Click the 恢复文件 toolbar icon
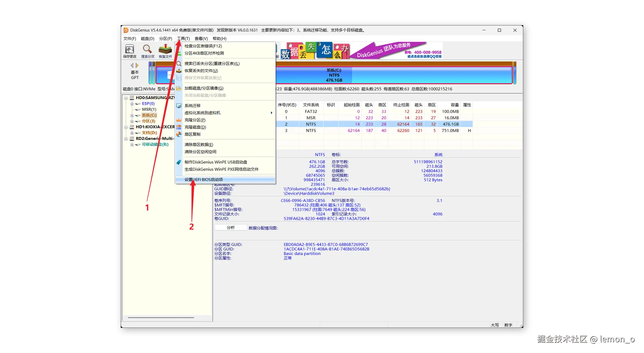The image size is (644, 353). tap(165, 51)
